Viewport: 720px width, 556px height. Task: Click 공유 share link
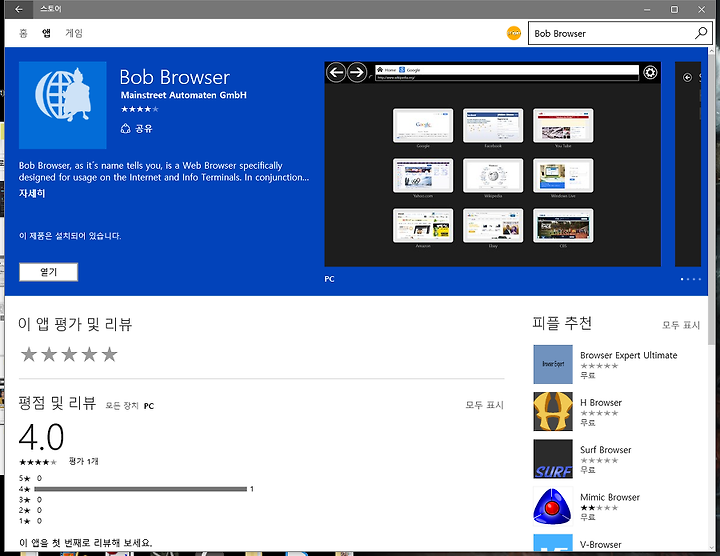(x=144, y=129)
